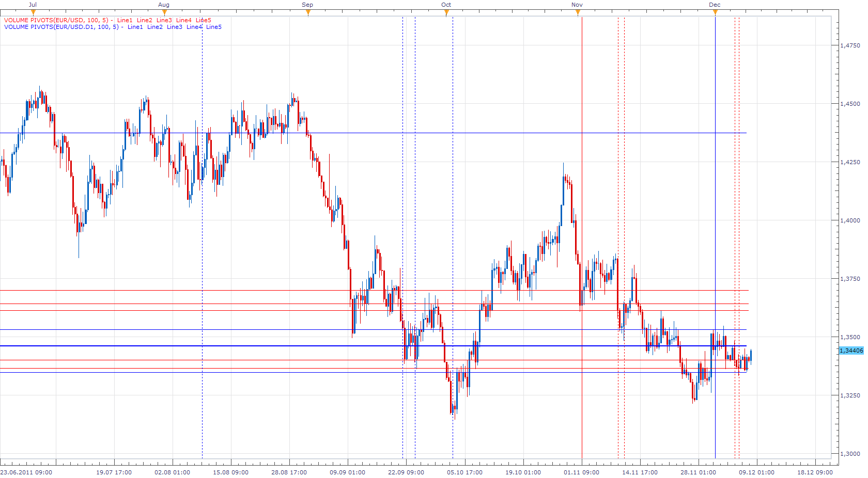Click the 23.06.2011 09:00 date label
Viewport: 868px width, 478px height.
pyautogui.click(x=26, y=472)
